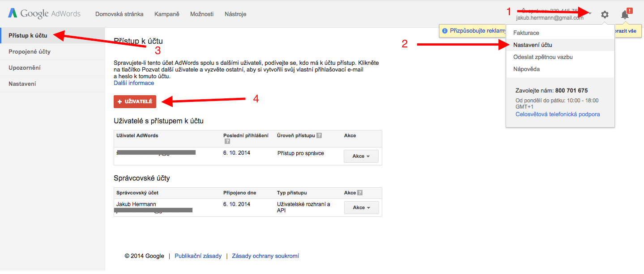
Task: Click the Od pondělí do pátku hours text
Action: (x=557, y=104)
